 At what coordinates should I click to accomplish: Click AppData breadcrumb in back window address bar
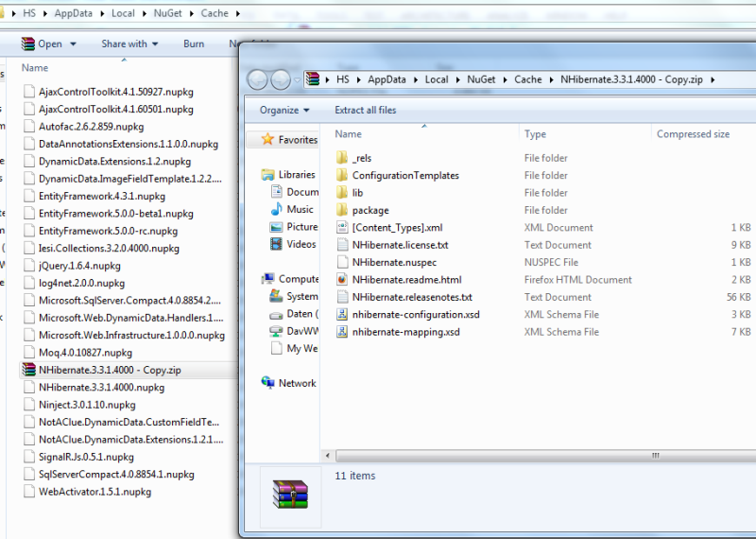(74, 13)
